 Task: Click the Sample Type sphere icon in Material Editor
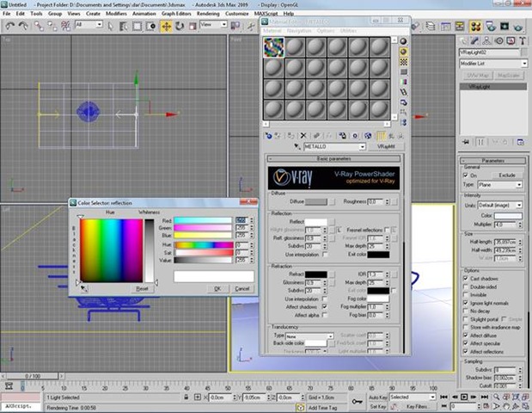(404, 40)
